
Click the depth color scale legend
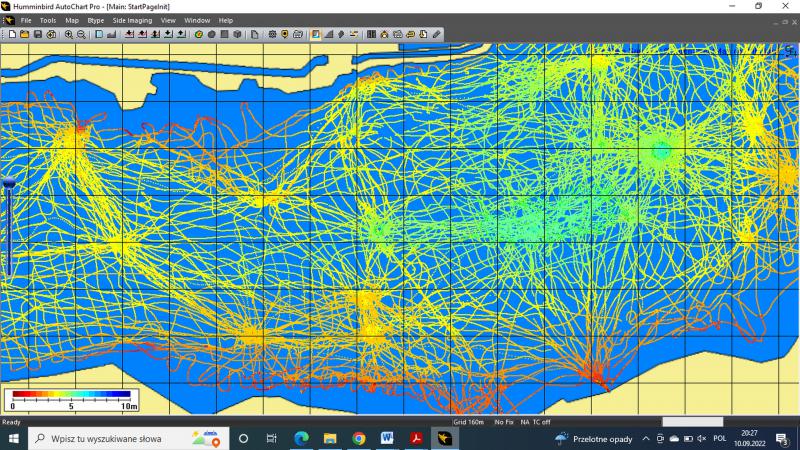pyautogui.click(x=71, y=400)
